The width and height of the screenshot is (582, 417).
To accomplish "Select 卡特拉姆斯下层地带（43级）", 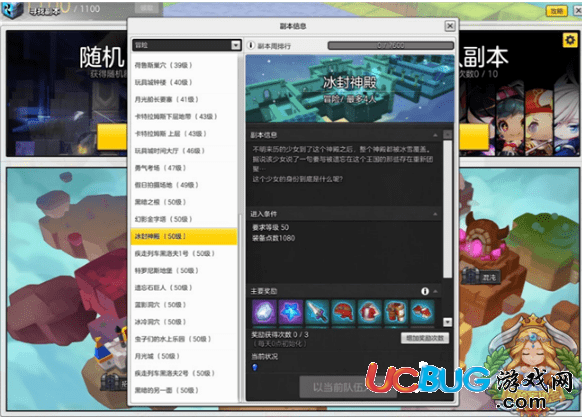I will coord(184,117).
